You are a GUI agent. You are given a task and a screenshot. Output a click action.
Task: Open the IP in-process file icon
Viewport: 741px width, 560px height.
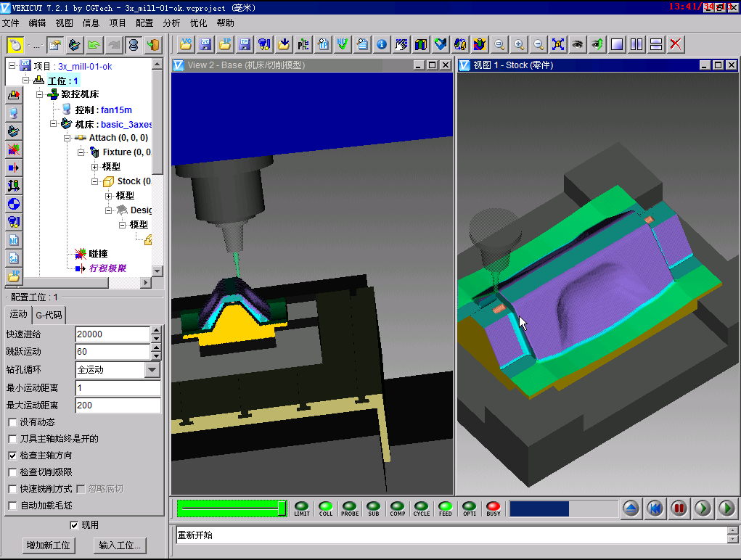tap(225, 44)
